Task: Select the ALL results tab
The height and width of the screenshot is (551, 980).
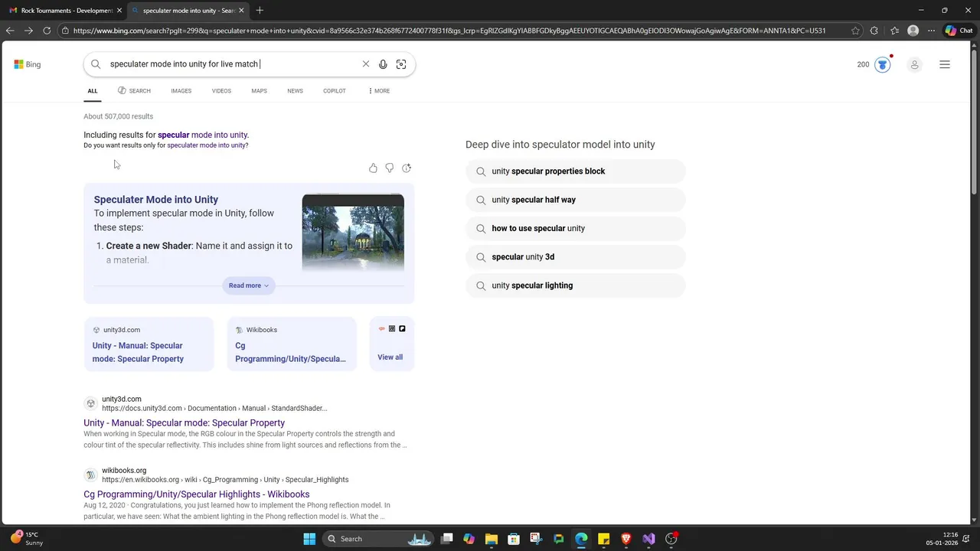Action: [x=93, y=91]
